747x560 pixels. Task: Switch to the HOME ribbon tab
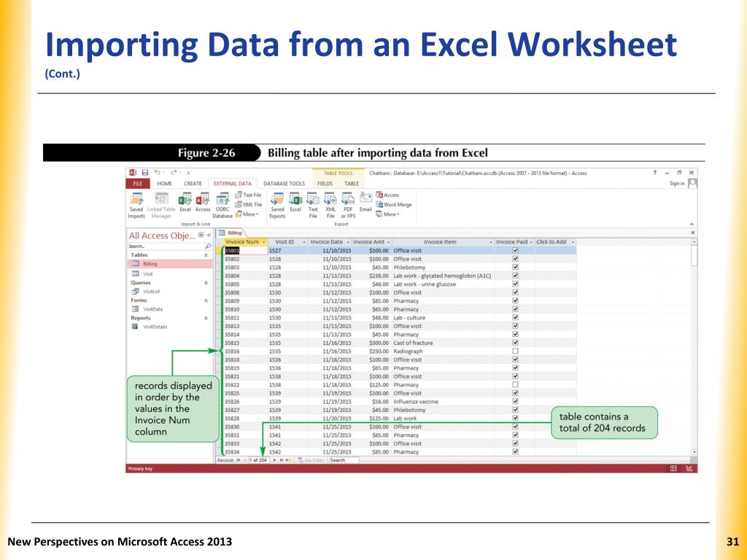pyautogui.click(x=164, y=183)
